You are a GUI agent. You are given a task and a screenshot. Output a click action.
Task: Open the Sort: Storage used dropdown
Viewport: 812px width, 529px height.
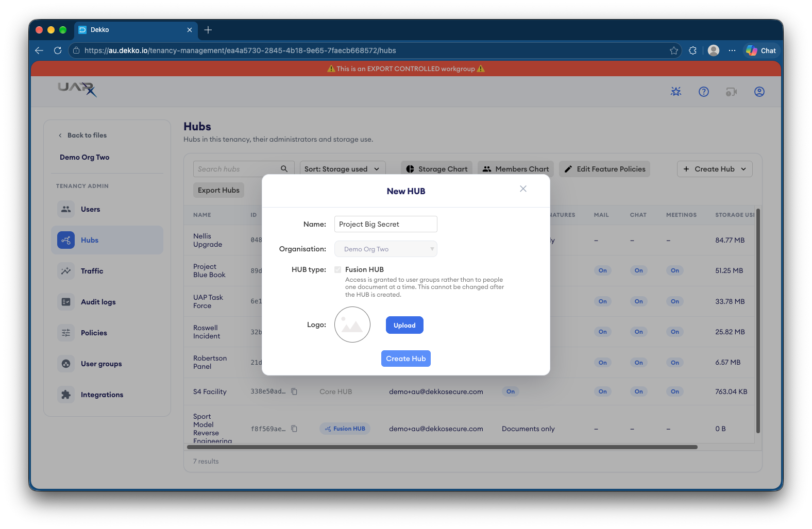(x=343, y=169)
